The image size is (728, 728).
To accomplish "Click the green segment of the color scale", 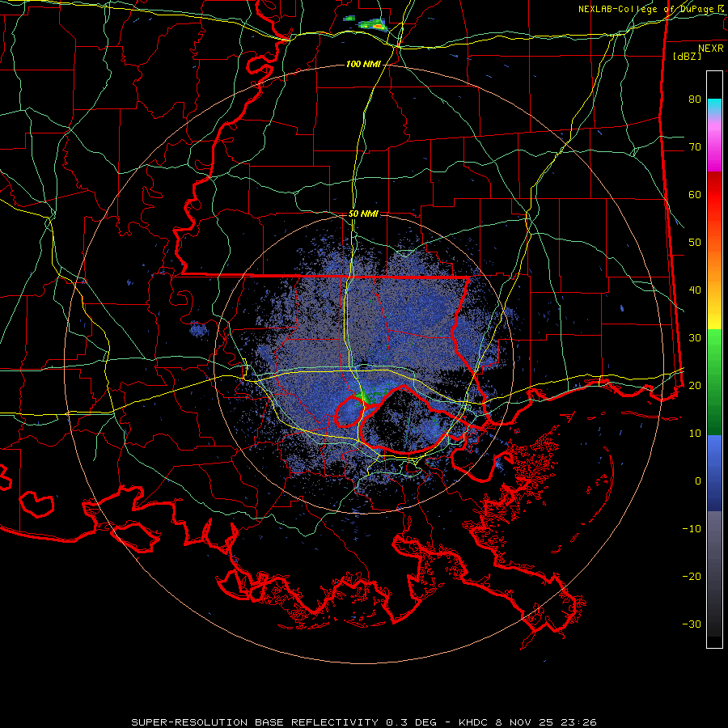I will 714,382.
